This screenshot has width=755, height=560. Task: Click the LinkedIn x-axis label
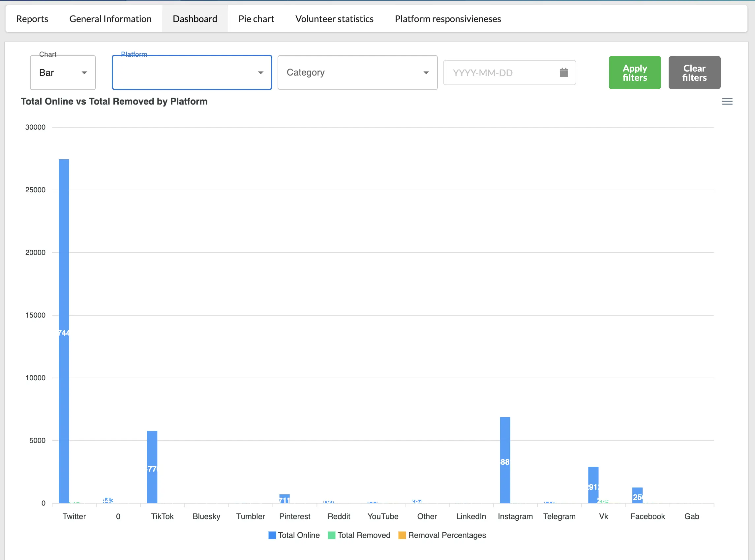(471, 516)
